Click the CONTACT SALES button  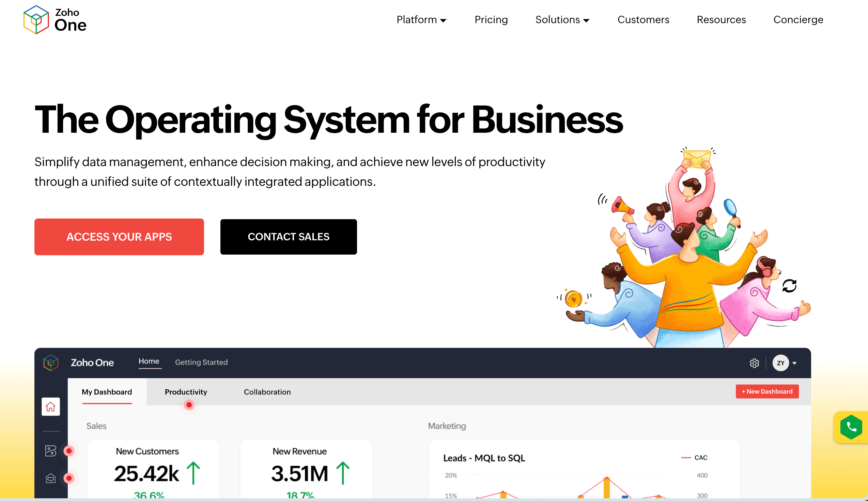click(x=288, y=237)
